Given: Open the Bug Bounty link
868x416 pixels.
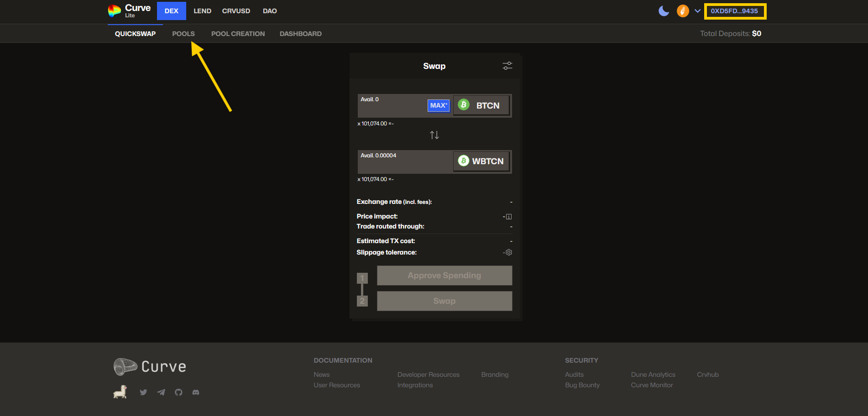Looking at the screenshot, I should click(582, 385).
